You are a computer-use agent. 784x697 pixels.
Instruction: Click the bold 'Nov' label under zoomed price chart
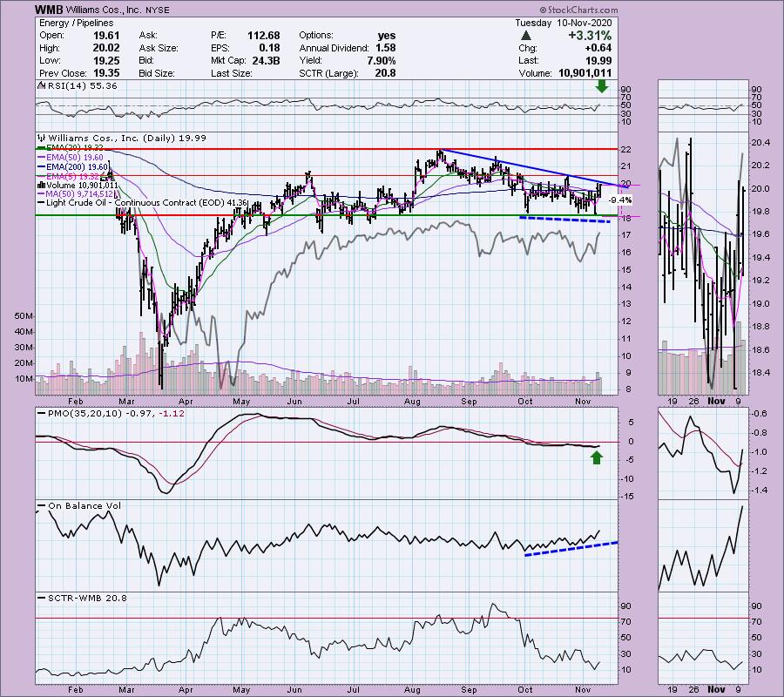coord(717,401)
